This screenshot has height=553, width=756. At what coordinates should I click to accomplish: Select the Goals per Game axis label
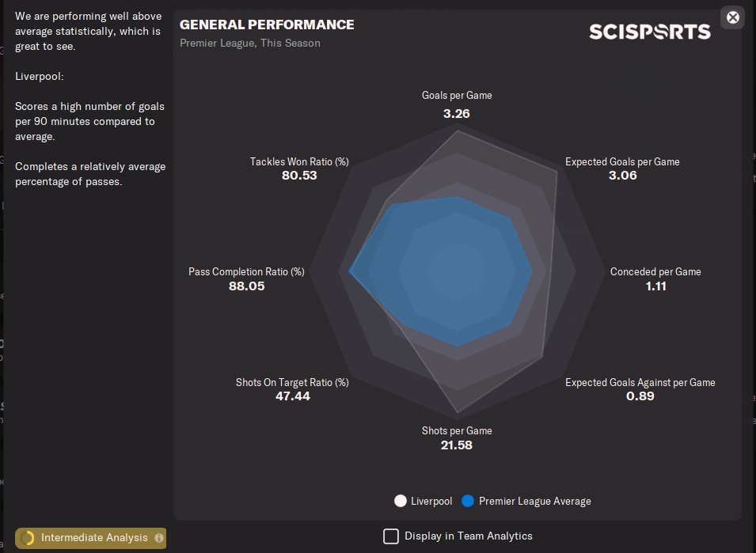pos(457,95)
